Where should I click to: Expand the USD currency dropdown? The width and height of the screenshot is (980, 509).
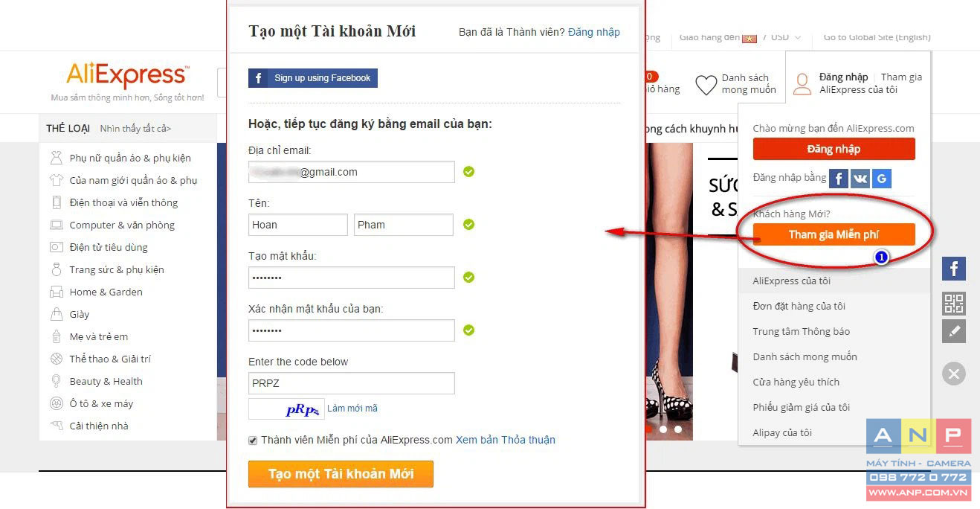click(x=786, y=37)
